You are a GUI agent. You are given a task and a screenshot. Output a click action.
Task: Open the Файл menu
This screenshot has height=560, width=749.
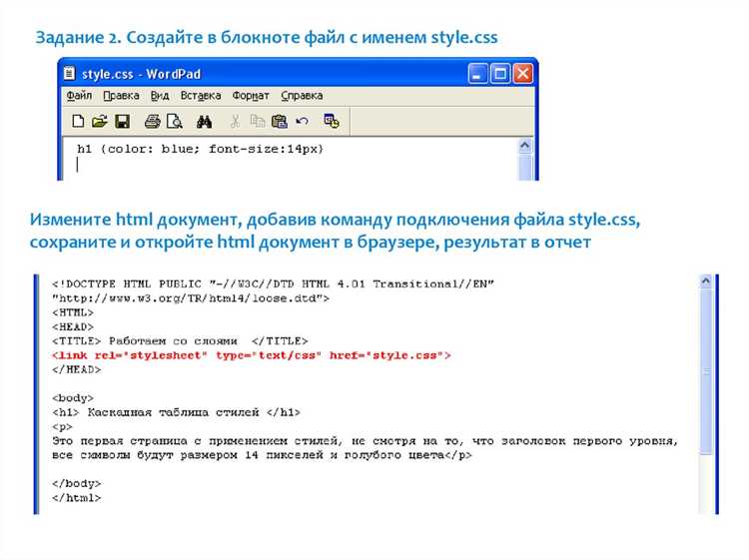pyautogui.click(x=79, y=96)
